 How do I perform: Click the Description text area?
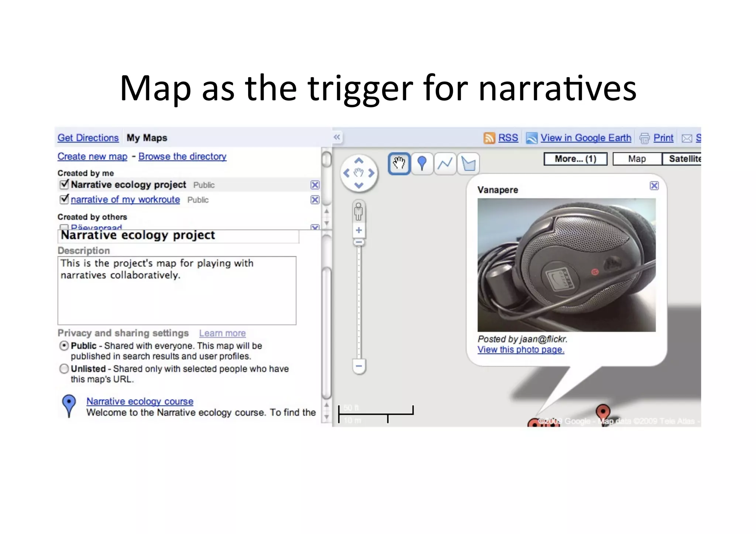177,291
